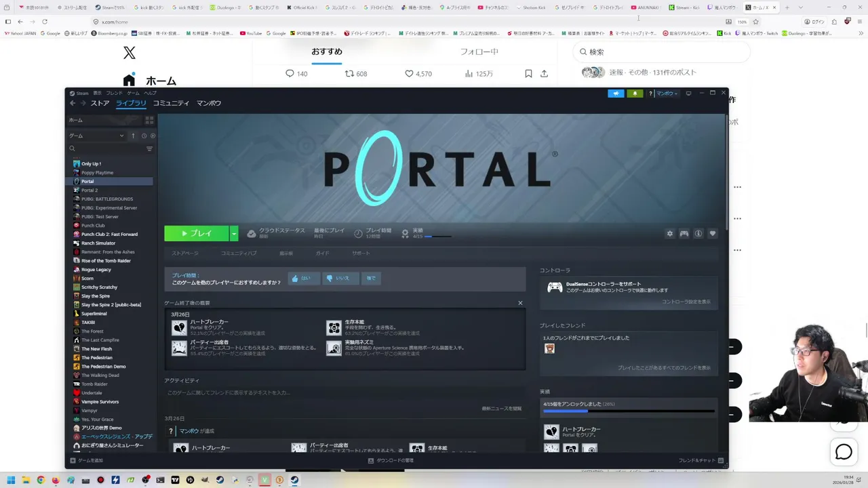This screenshot has height=488, width=868.
Task: Open Portal game settings gear icon
Action: (x=670, y=234)
